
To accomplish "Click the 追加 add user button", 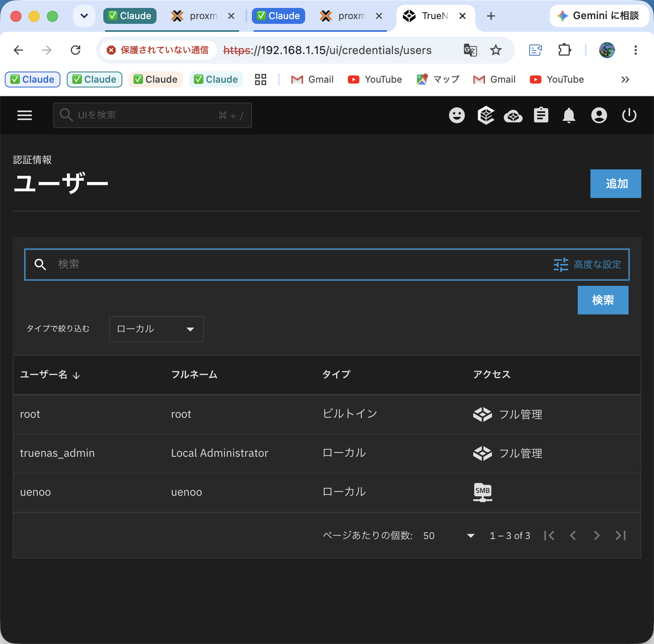I will (616, 184).
